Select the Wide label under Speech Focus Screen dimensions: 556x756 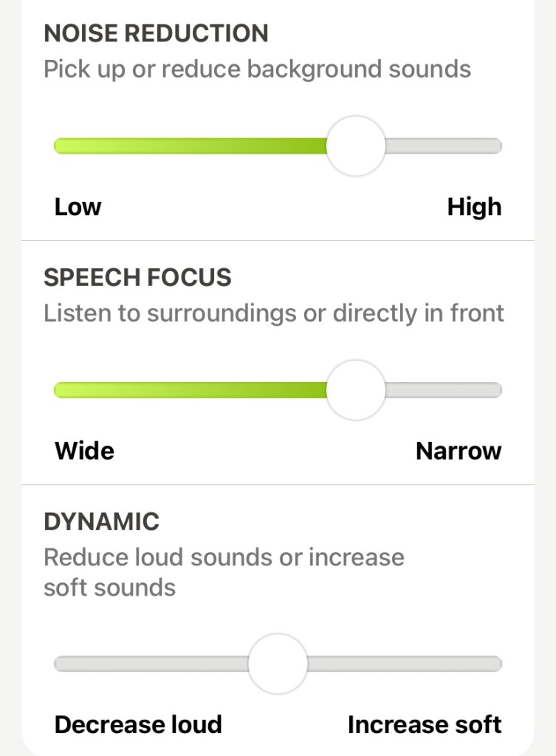(x=83, y=450)
